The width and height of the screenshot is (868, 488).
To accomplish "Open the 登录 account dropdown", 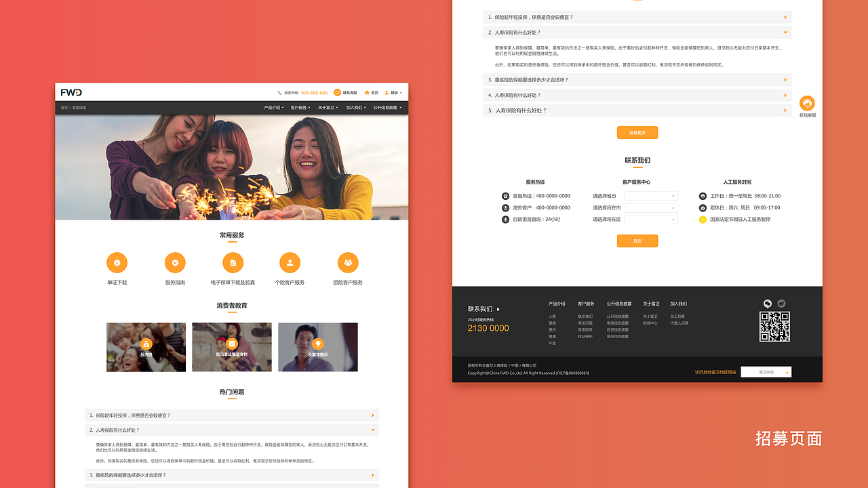I will click(396, 93).
